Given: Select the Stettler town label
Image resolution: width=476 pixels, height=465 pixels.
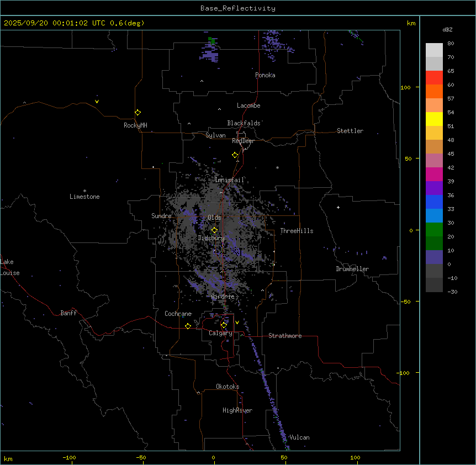Looking at the screenshot, I should point(350,131).
